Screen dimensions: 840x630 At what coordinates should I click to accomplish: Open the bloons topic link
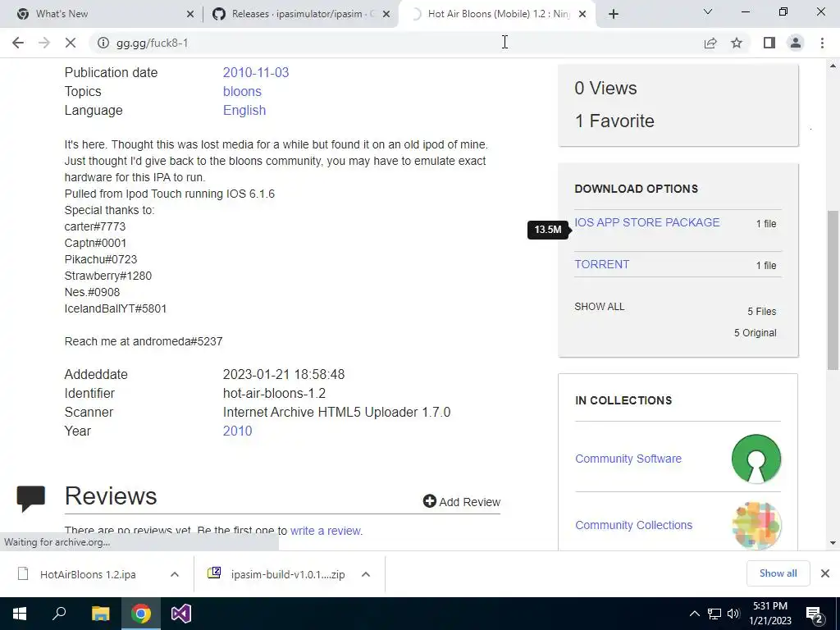[x=242, y=92]
